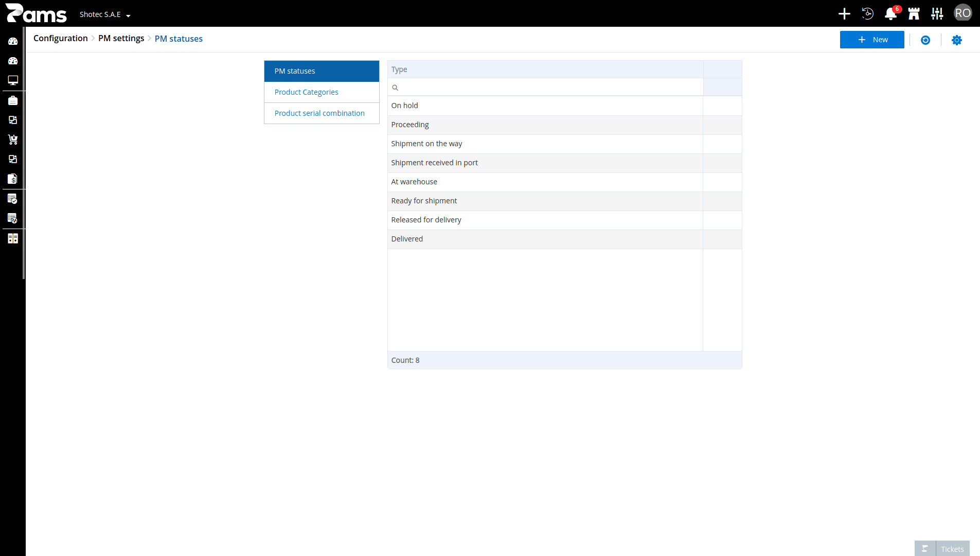Click the PM statuses breadcrumb

179,39
